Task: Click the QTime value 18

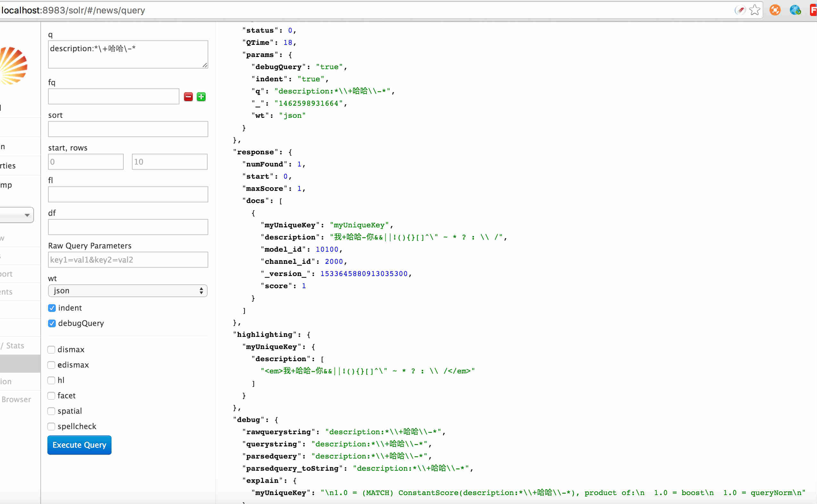Action: (x=288, y=42)
